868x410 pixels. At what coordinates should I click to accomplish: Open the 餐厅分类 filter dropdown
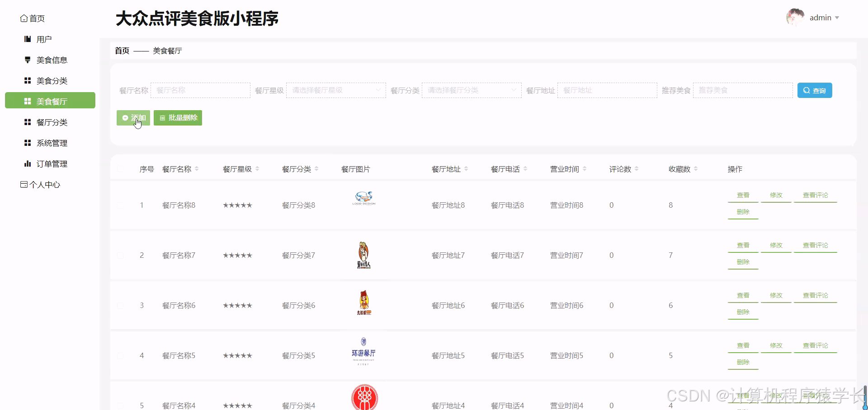pos(472,90)
